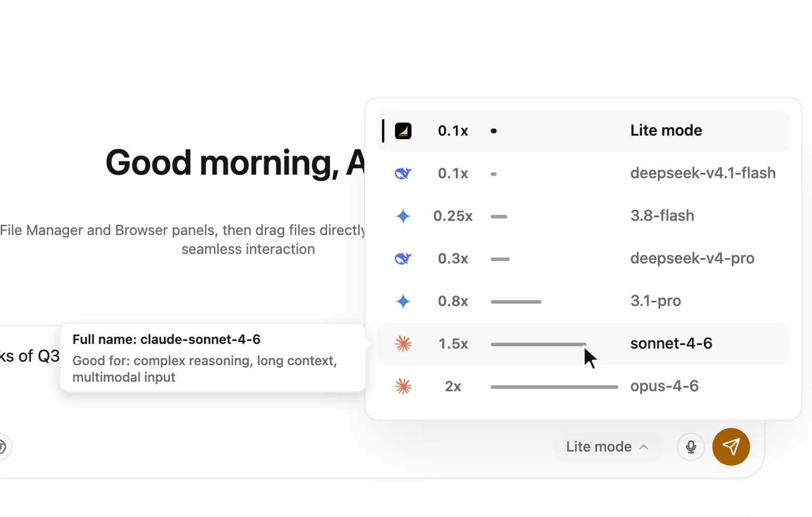The image size is (812, 517).
Task: Pick the 3.8-flash model
Action: pos(583,216)
